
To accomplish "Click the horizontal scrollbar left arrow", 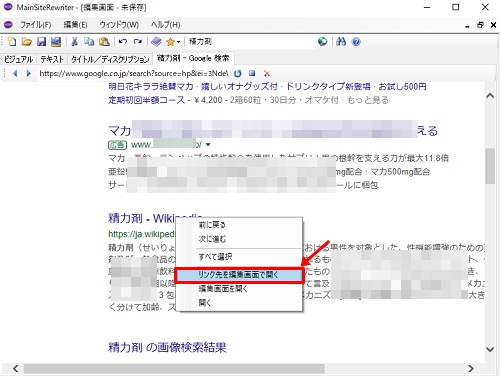I will (15, 368).
